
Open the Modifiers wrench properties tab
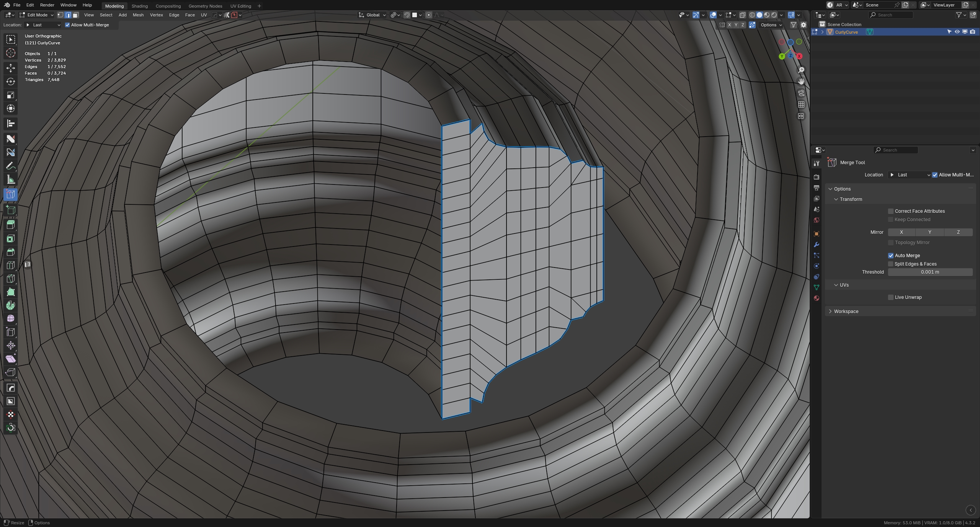816,245
